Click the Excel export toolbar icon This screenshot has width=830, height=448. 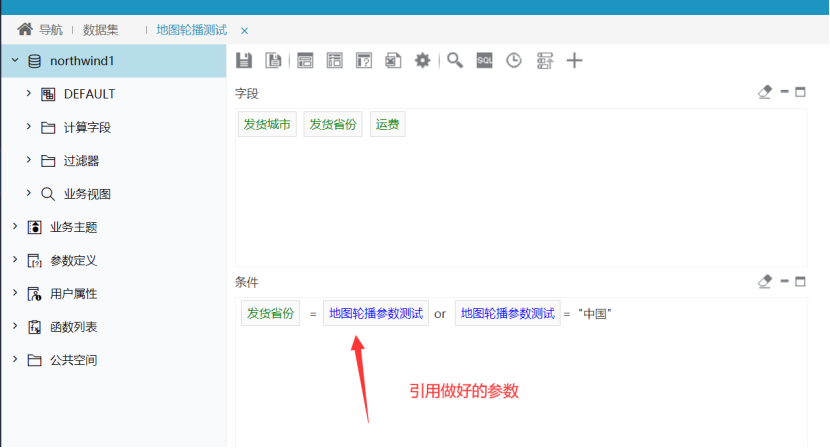[x=393, y=60]
